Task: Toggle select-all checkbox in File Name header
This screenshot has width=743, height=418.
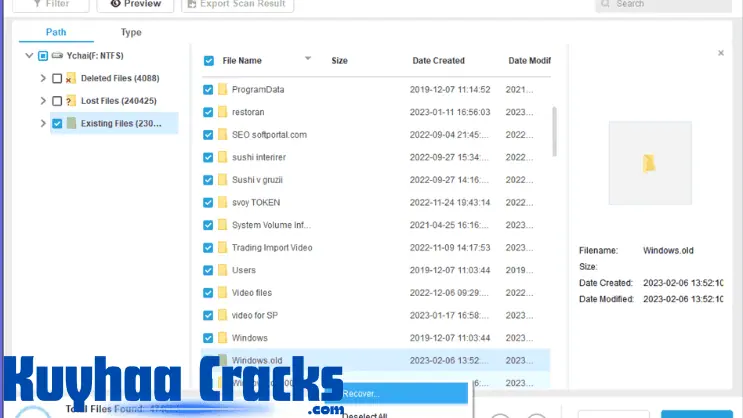Action: 208,61
